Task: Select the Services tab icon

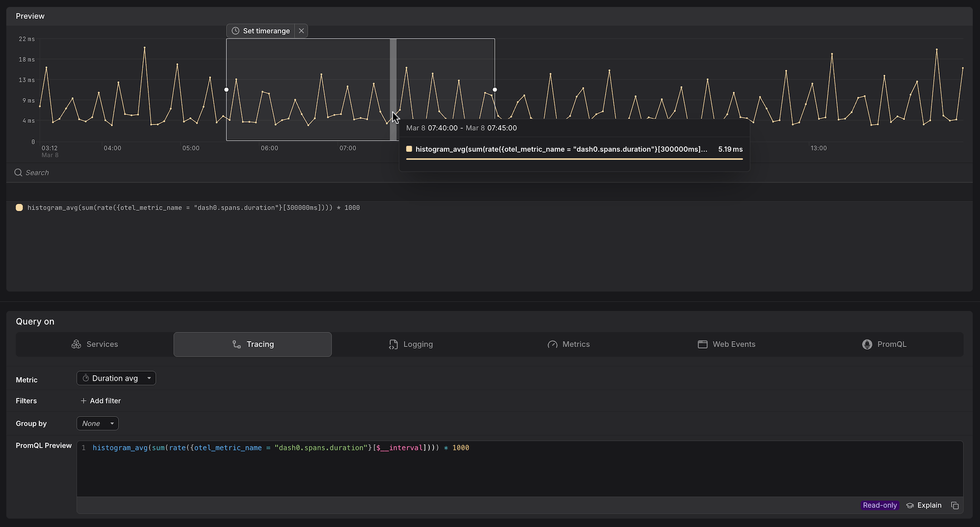Action: [76, 344]
